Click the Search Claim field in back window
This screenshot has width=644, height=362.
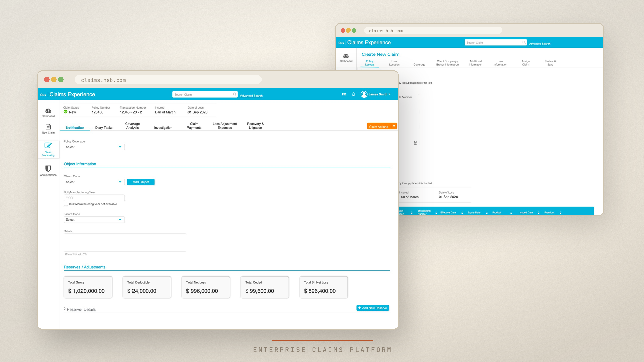[x=495, y=42]
